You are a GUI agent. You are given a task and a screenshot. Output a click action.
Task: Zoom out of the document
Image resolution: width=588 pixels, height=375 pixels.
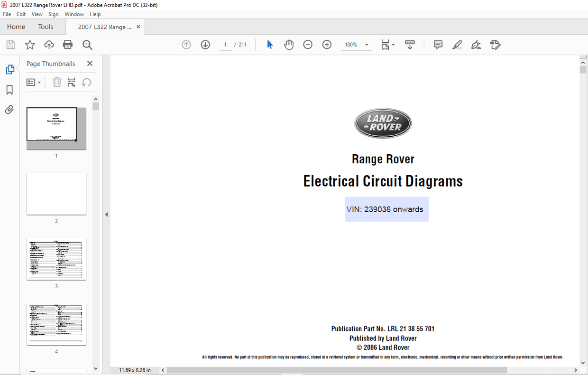[308, 44]
